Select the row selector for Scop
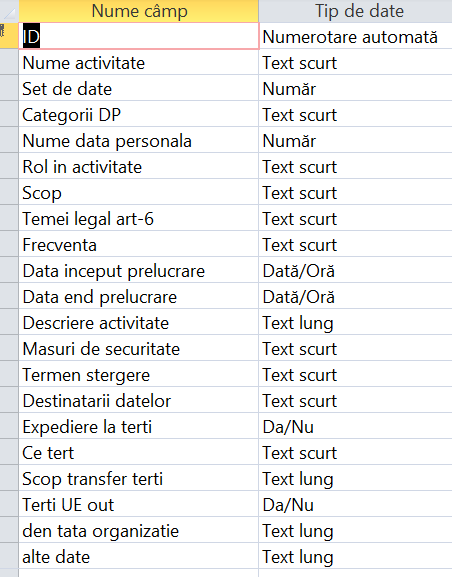This screenshot has height=577, width=452. coord(9,192)
